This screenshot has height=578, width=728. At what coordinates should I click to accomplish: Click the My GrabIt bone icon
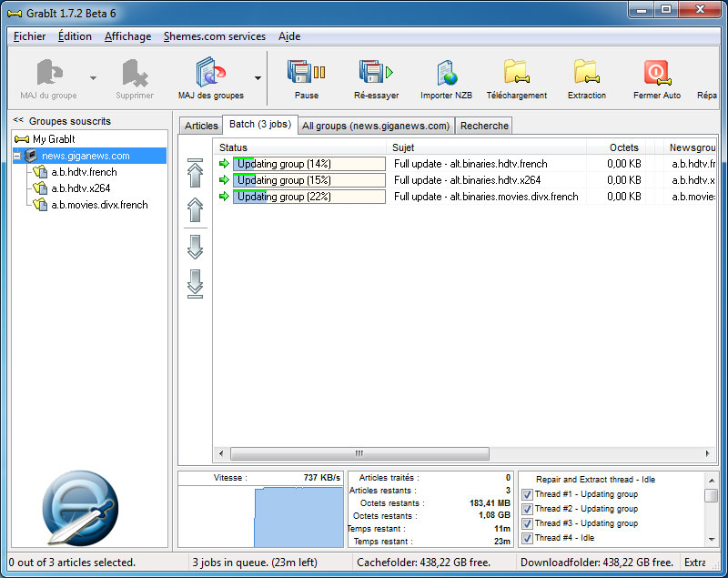pyautogui.click(x=22, y=139)
